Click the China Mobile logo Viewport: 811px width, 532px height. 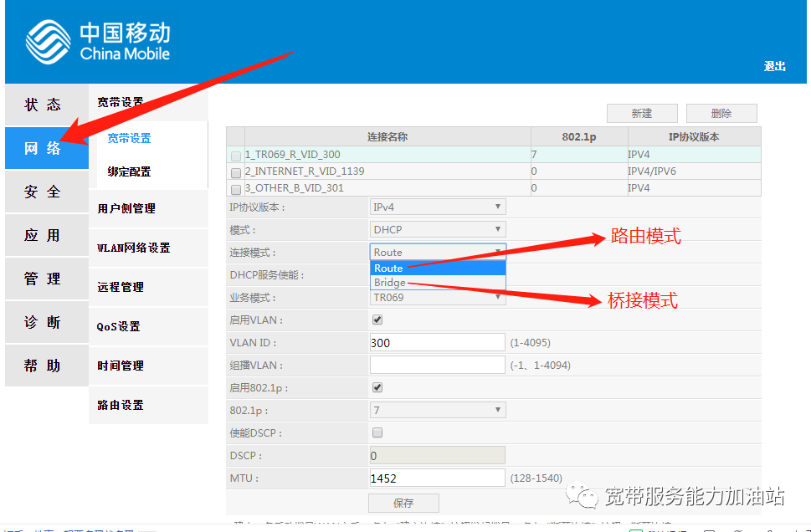(97, 41)
